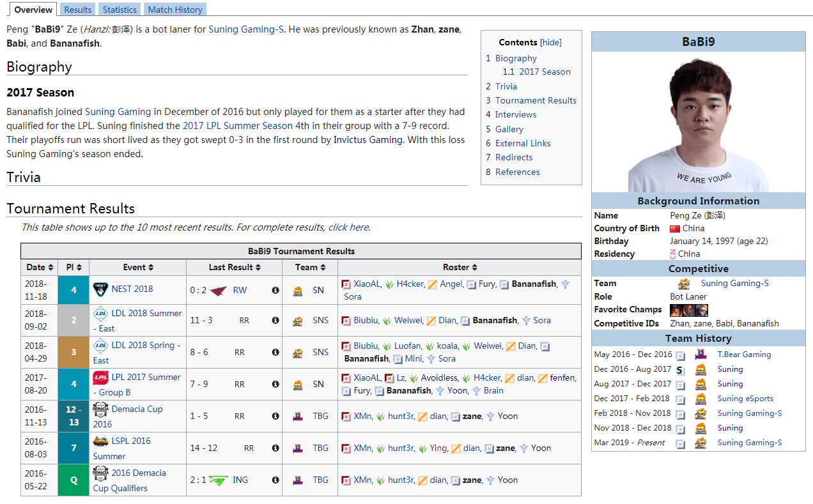Click the Demacia Cup 2016 event logo
Image resolution: width=813 pixels, height=504 pixels.
(100, 409)
